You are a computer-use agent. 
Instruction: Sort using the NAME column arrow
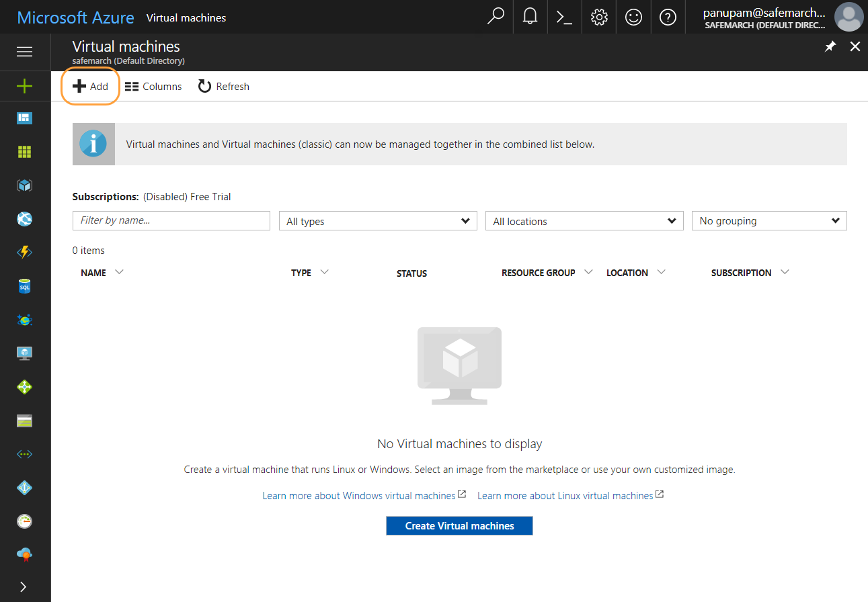[x=119, y=272]
